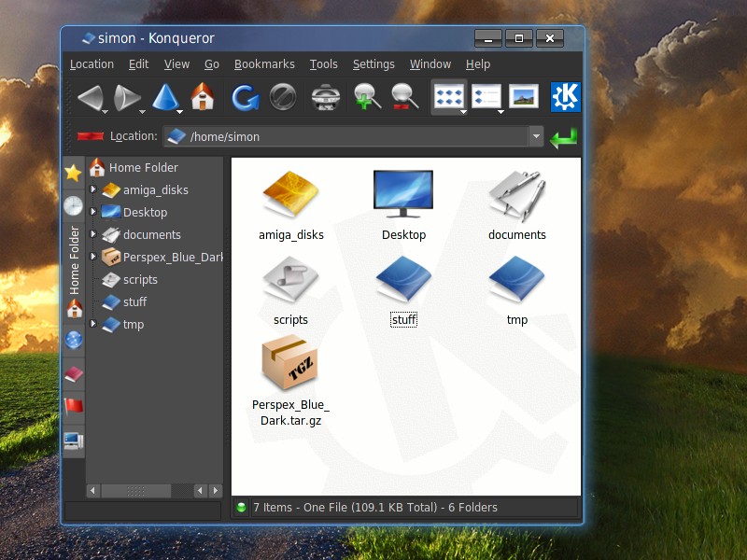Open the Window menu
747x560 pixels.
(x=430, y=64)
